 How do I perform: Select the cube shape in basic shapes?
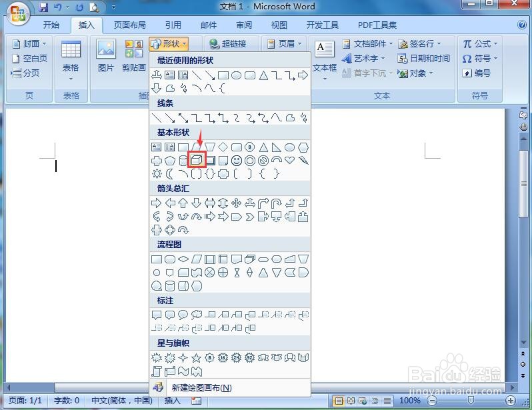tap(197, 160)
